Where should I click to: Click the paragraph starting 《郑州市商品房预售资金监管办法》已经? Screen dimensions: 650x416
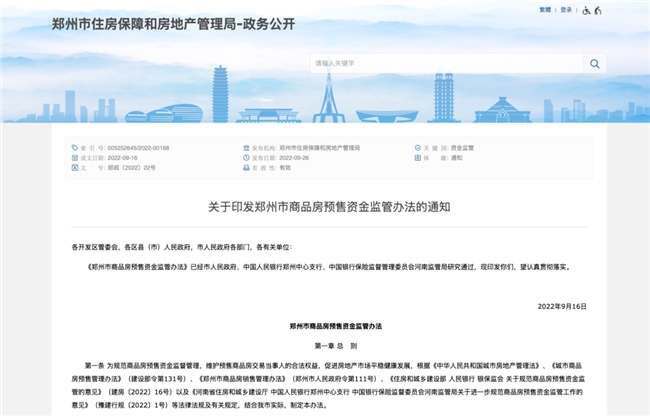(329, 267)
